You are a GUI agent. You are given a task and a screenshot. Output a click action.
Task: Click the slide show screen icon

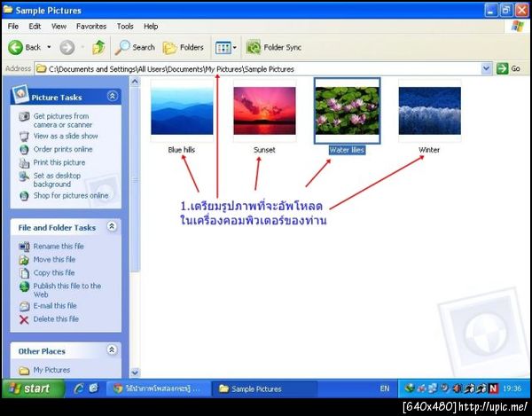(24, 137)
